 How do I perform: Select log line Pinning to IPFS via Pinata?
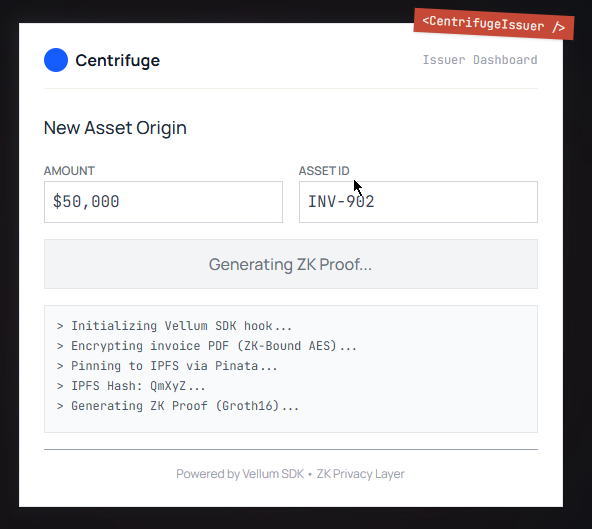(167, 366)
